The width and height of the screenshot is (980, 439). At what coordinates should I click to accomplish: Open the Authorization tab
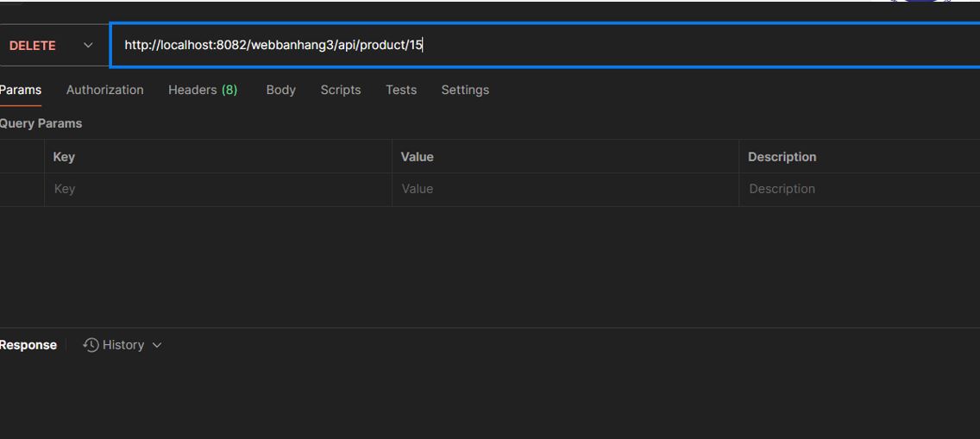(x=104, y=90)
